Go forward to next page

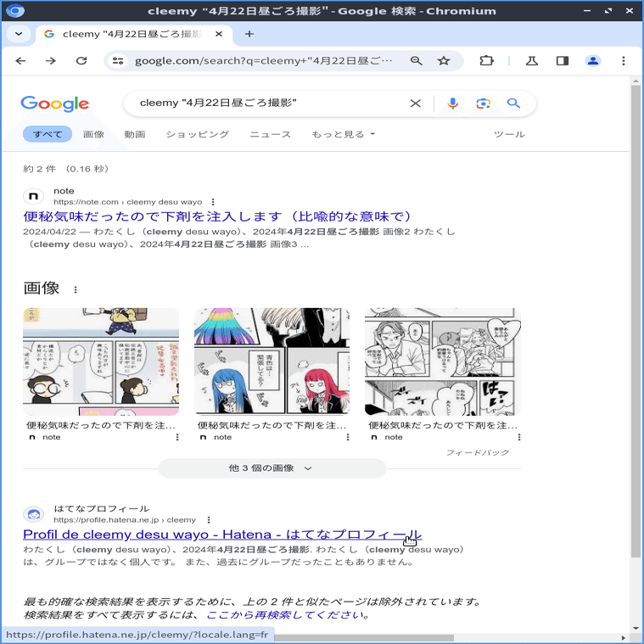pos(51,61)
